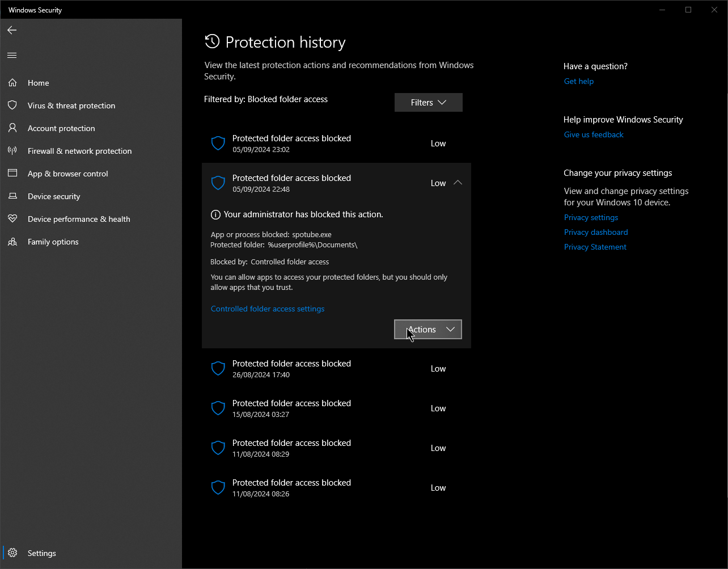Click 'Blocked by: Controlled folder access' text

click(x=270, y=262)
